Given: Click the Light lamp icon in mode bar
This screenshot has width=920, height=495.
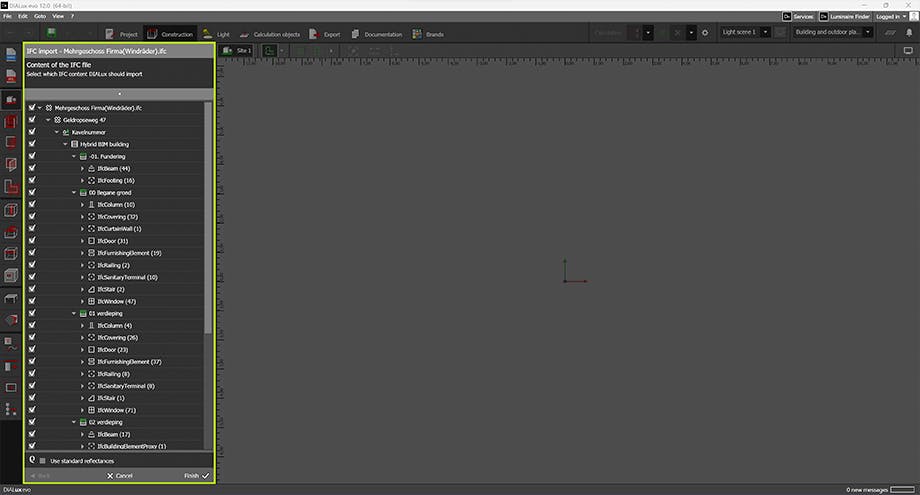Looking at the screenshot, I should (x=207, y=34).
